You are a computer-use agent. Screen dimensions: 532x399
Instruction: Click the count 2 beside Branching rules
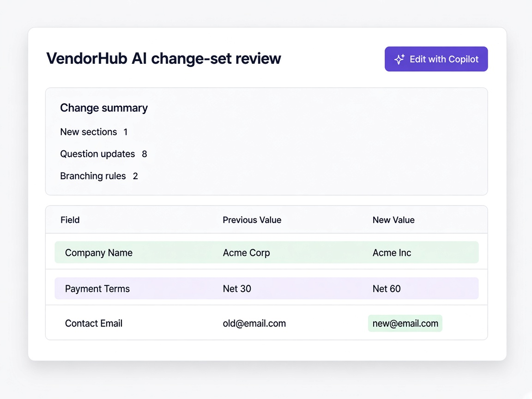pyautogui.click(x=135, y=176)
